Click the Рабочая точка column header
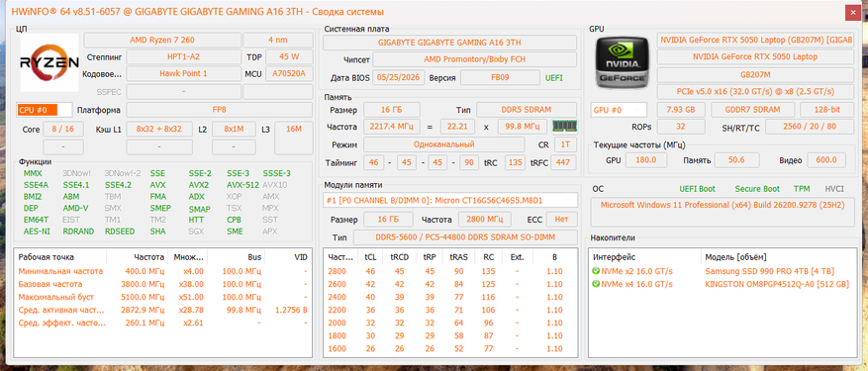 60,257
